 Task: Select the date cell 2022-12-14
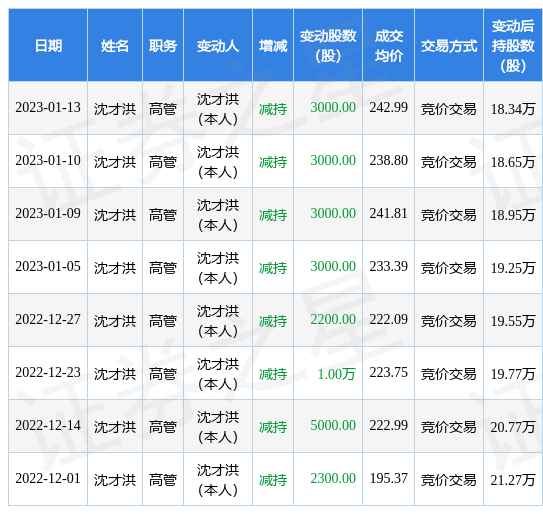click(48, 425)
